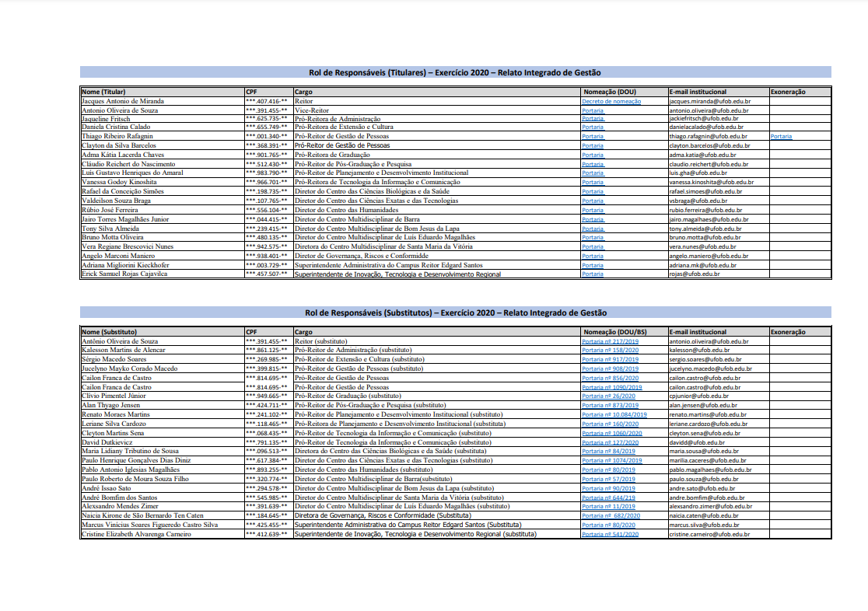868x611 pixels.
Task: Click the Portaria nº 1074/2019 link
Action: coord(612,460)
